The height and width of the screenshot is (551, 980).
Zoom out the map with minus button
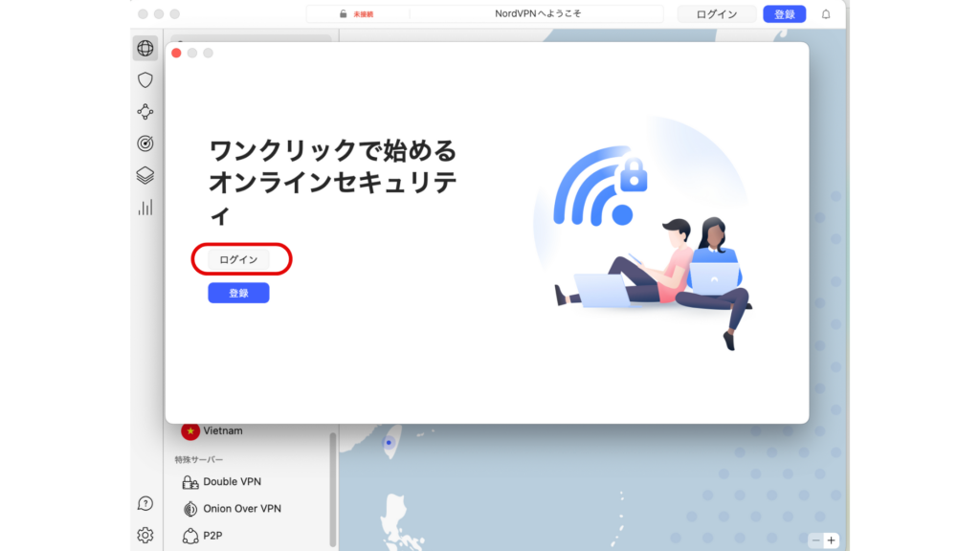814,540
